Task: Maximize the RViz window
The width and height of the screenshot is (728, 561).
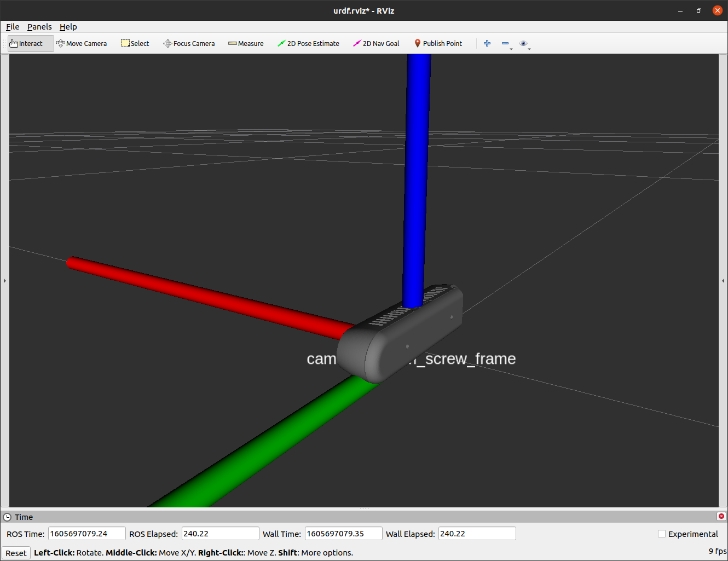Action: coord(698,10)
